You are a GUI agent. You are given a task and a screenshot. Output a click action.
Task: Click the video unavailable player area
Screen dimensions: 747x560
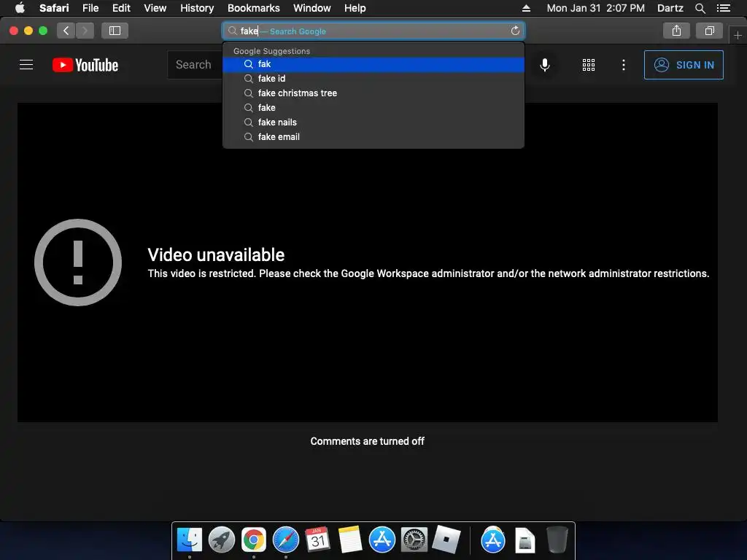(x=368, y=262)
